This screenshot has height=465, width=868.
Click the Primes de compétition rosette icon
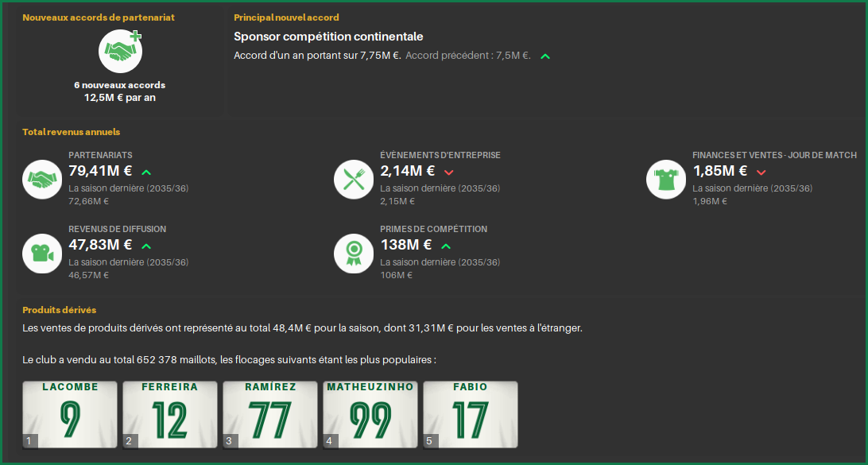tap(354, 254)
